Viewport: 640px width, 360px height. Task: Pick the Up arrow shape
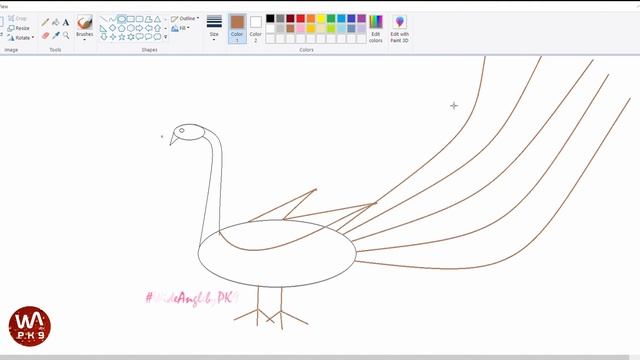(x=158, y=28)
